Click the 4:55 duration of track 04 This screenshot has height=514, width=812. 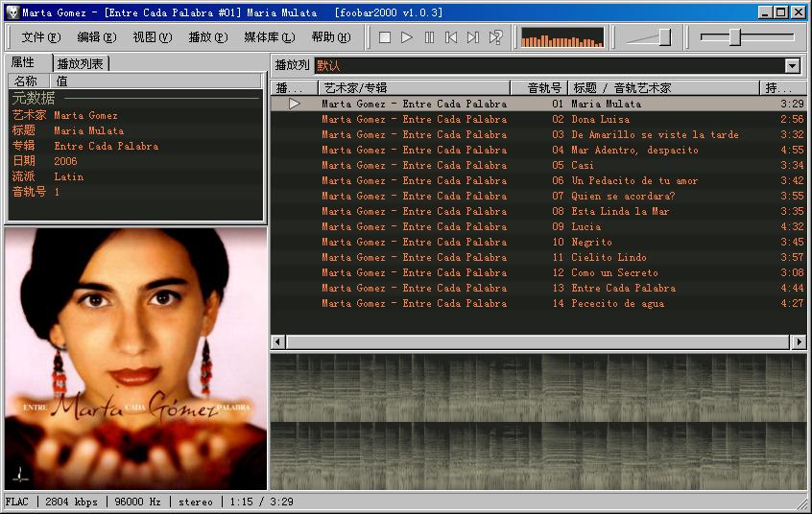(x=792, y=150)
